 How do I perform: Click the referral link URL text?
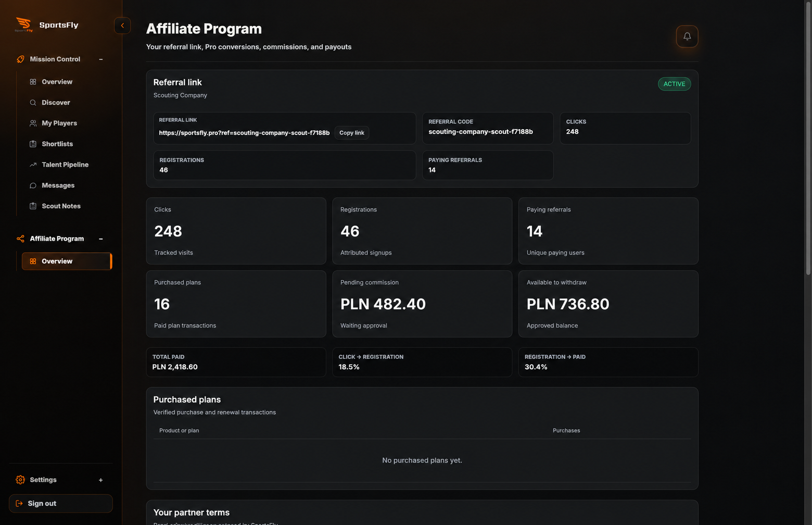tap(244, 133)
